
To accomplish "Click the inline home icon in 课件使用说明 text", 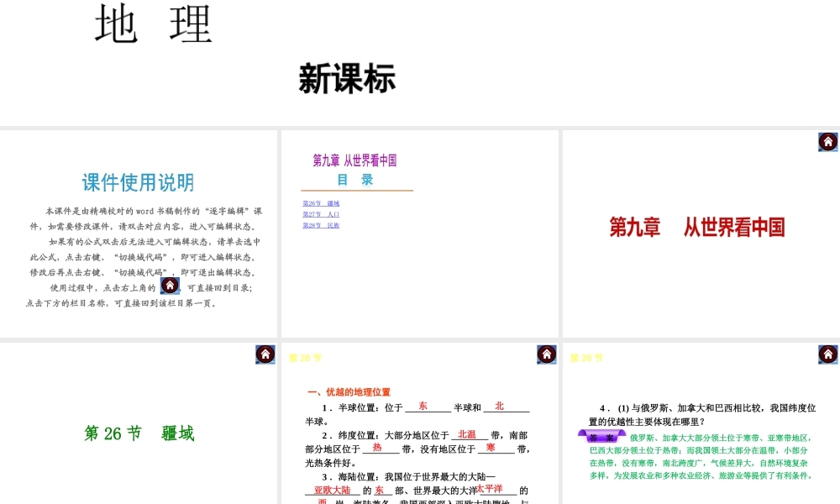I will [170, 286].
